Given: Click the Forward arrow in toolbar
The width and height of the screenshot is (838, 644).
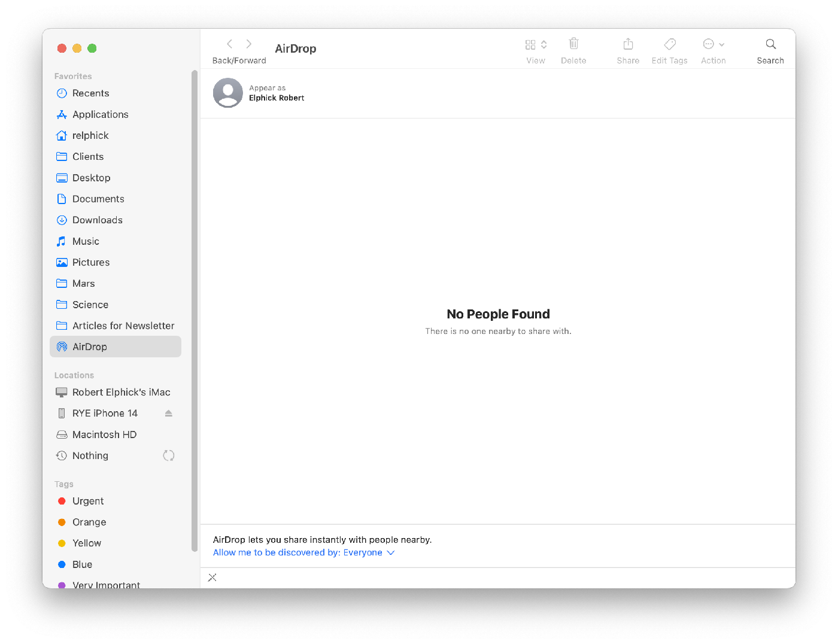Looking at the screenshot, I should (249, 44).
